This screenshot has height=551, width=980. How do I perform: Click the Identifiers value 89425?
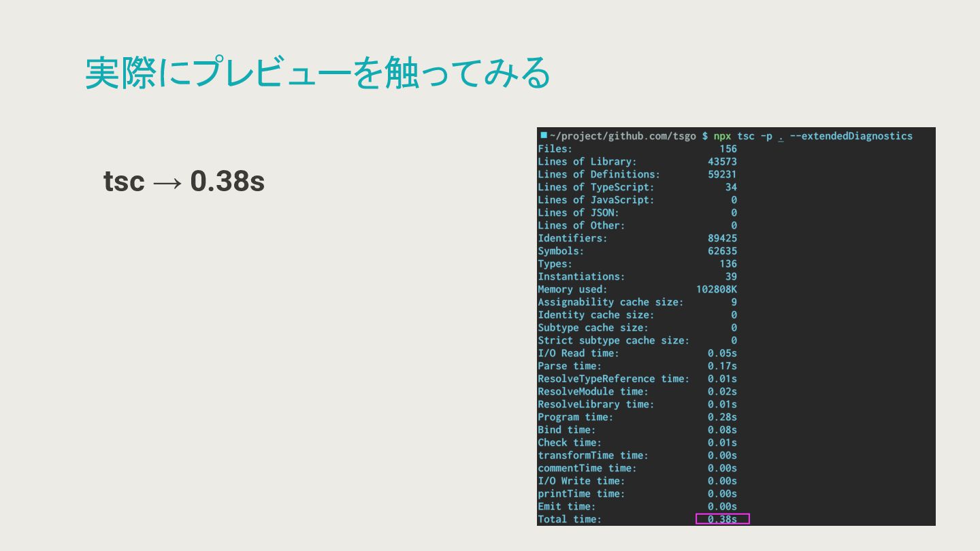pos(722,238)
